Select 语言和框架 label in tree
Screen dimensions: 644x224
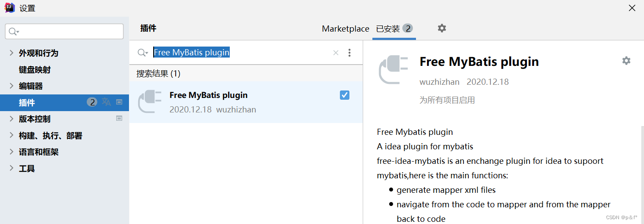[39, 152]
